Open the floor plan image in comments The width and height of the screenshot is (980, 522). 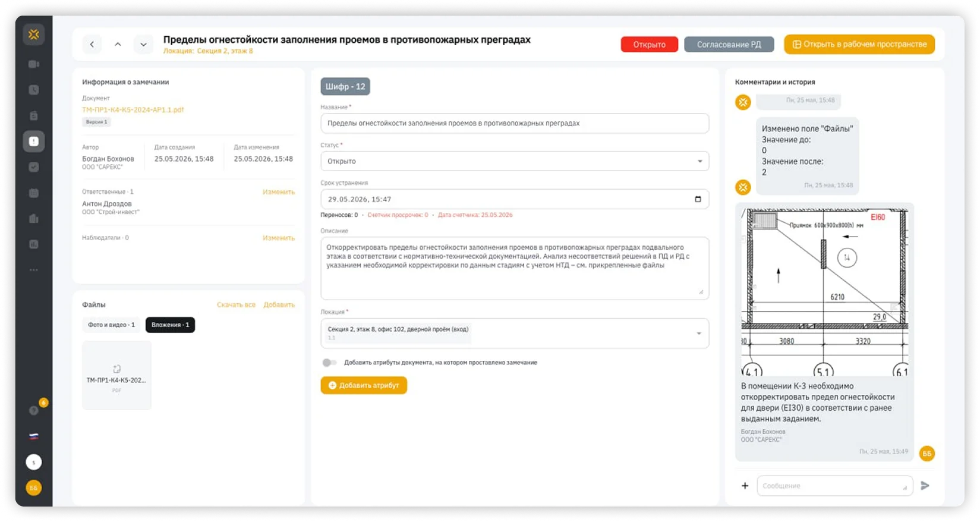tap(824, 291)
